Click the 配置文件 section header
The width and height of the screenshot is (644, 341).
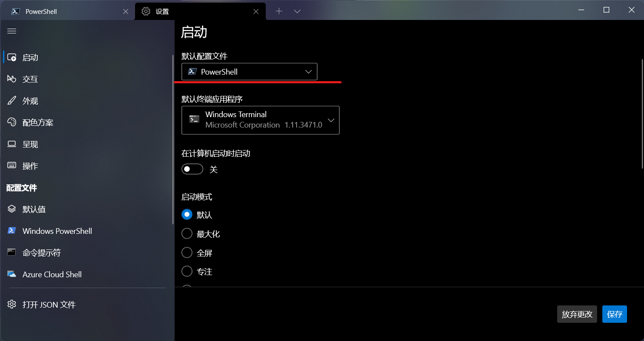click(x=22, y=187)
